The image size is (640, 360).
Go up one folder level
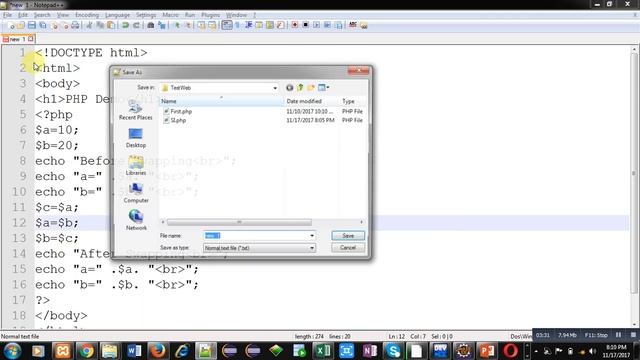[x=300, y=88]
